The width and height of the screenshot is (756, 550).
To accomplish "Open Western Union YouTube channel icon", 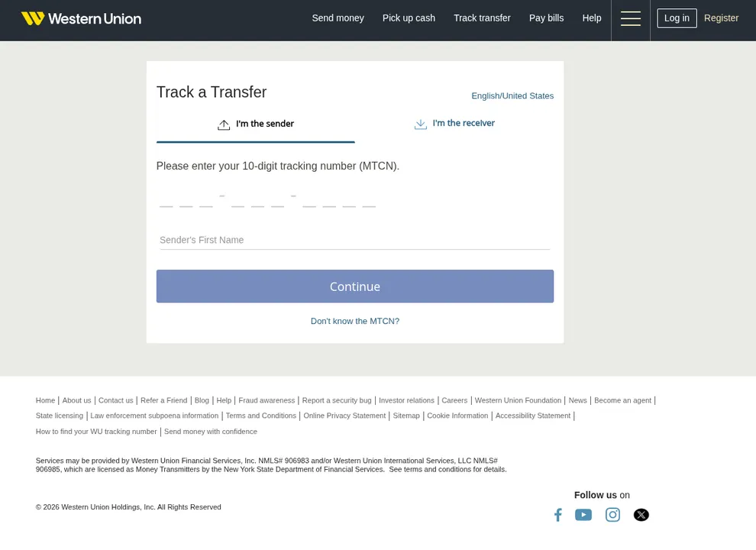I will pyautogui.click(x=583, y=515).
